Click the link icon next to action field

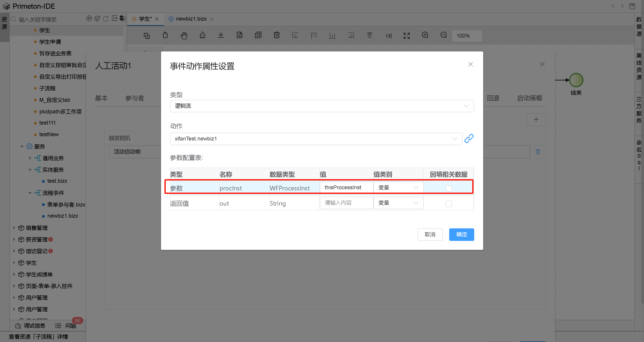469,138
